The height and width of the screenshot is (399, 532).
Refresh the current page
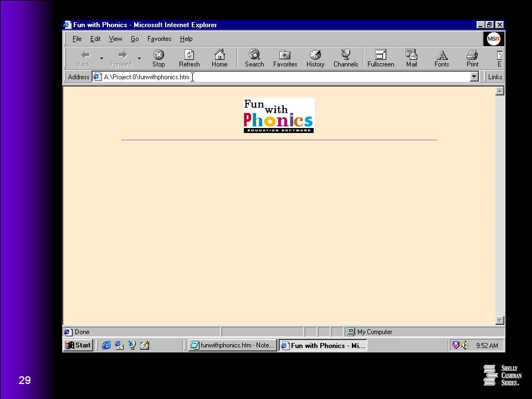click(x=190, y=59)
